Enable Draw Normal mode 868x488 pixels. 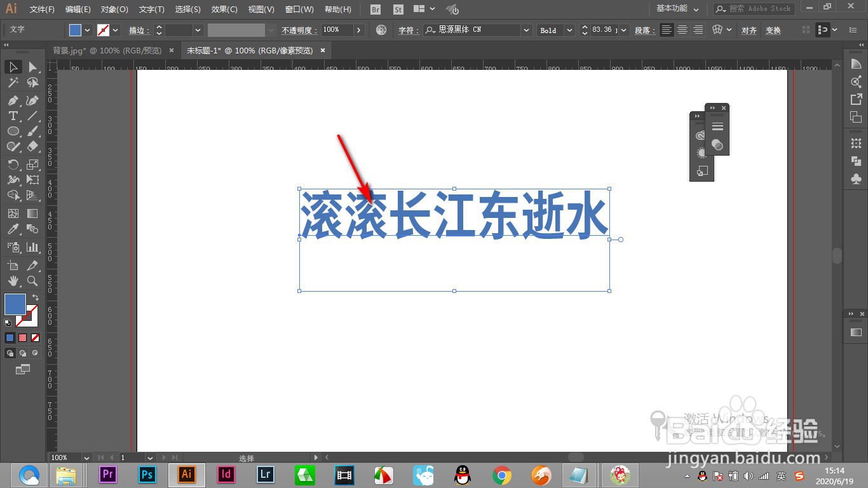[x=10, y=353]
